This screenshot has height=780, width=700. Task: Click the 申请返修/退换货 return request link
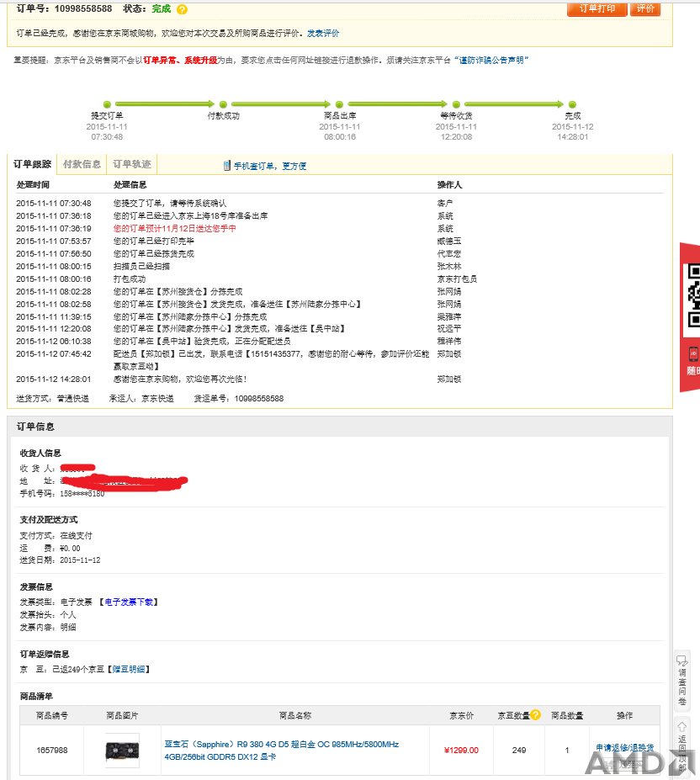[x=625, y=748]
